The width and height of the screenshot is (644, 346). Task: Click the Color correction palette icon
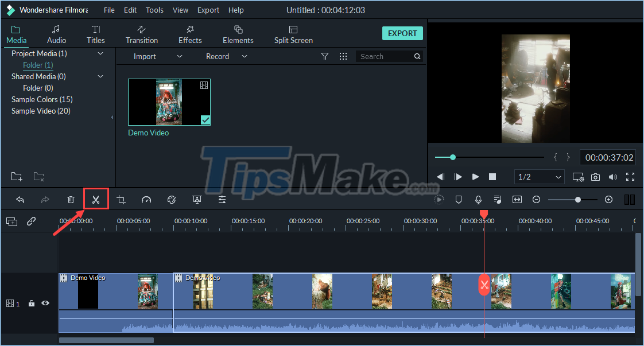(x=171, y=199)
